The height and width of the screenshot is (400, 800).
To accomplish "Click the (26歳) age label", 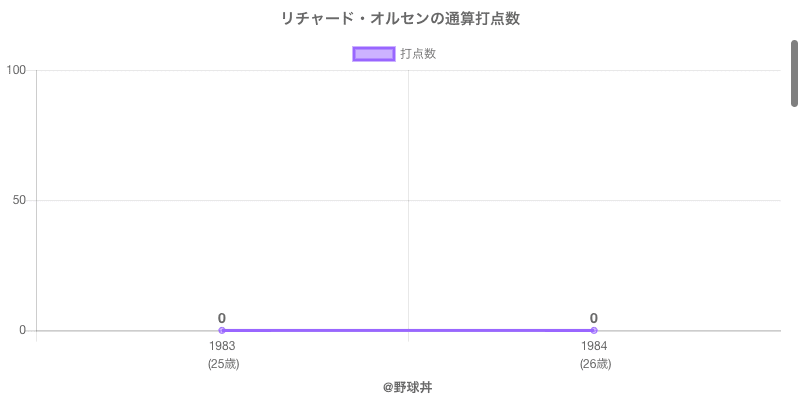I will pyautogui.click(x=595, y=364).
